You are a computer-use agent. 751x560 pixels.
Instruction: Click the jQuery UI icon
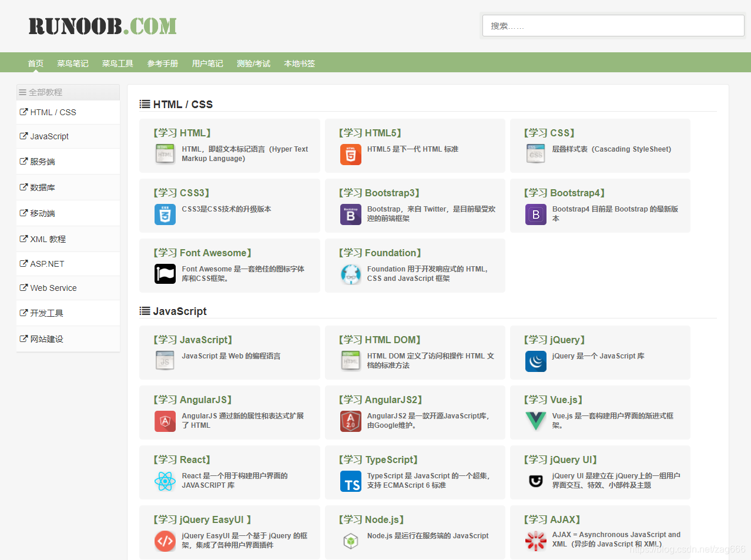(x=536, y=481)
